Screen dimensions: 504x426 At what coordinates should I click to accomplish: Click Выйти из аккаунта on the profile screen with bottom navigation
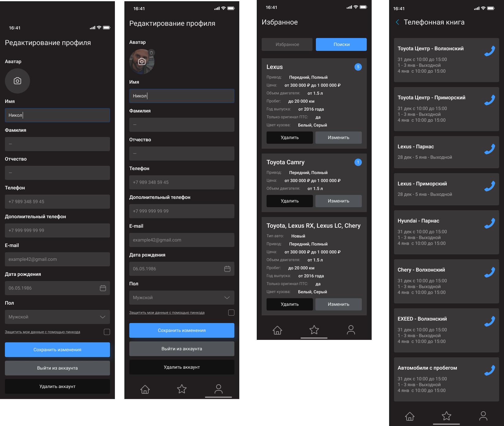pos(182,349)
